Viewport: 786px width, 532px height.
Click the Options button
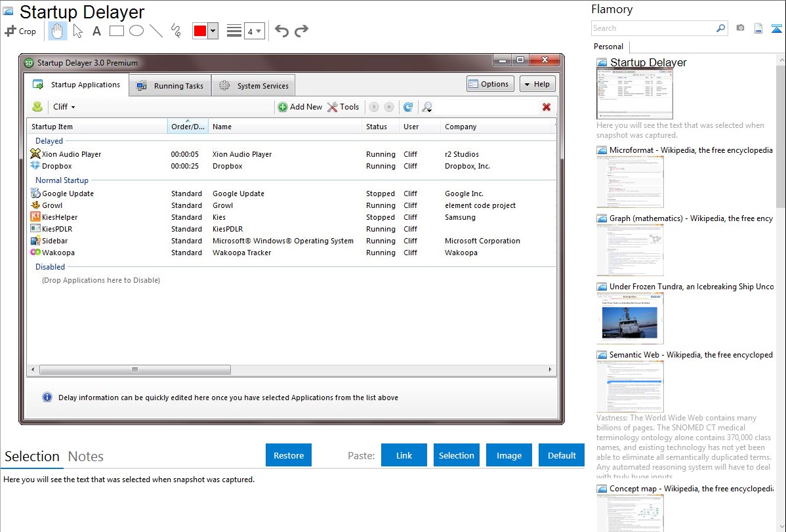point(489,84)
